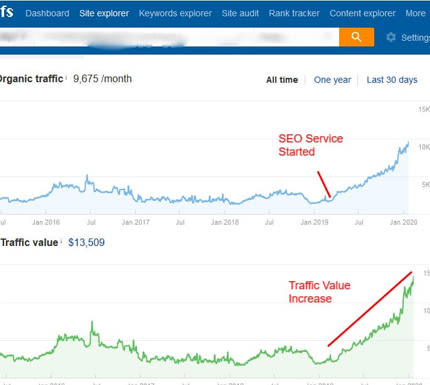This screenshot has width=430, height=385.
Task: Click the $13,509 traffic value figure
Action: (86, 242)
